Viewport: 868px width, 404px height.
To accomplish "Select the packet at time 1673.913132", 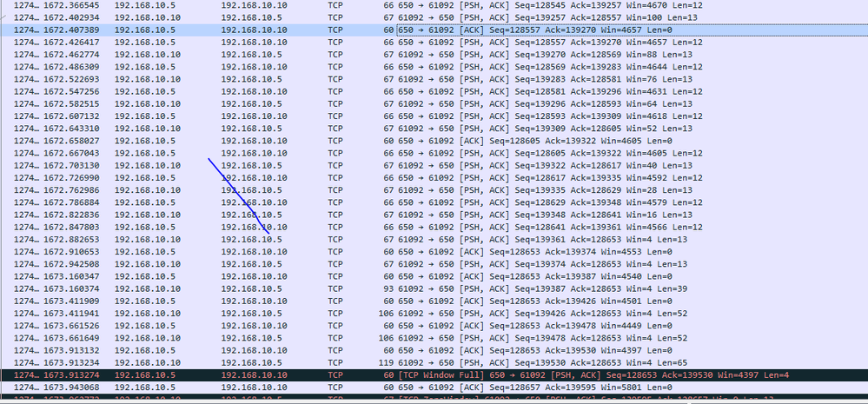I will click(x=434, y=350).
